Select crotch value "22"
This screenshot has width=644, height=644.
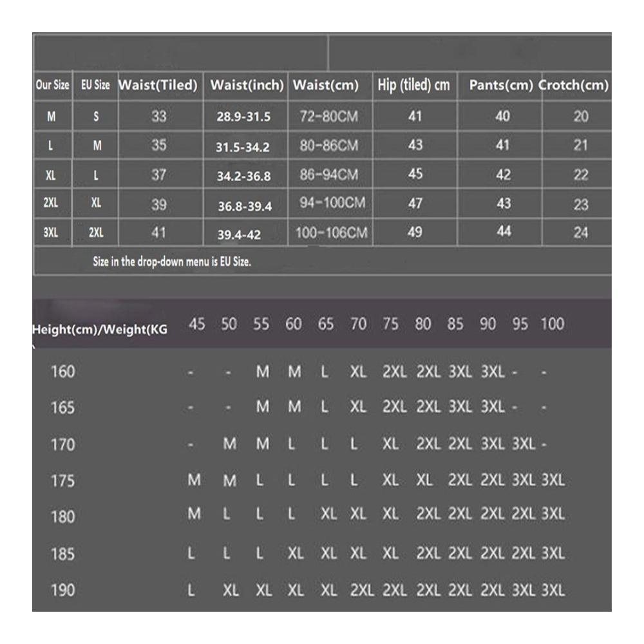[x=581, y=175]
